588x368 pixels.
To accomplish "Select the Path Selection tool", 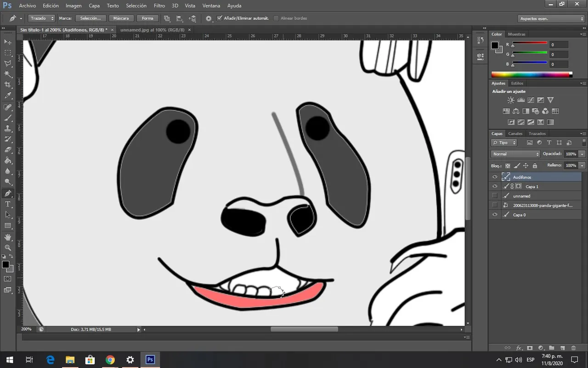I will [8, 215].
